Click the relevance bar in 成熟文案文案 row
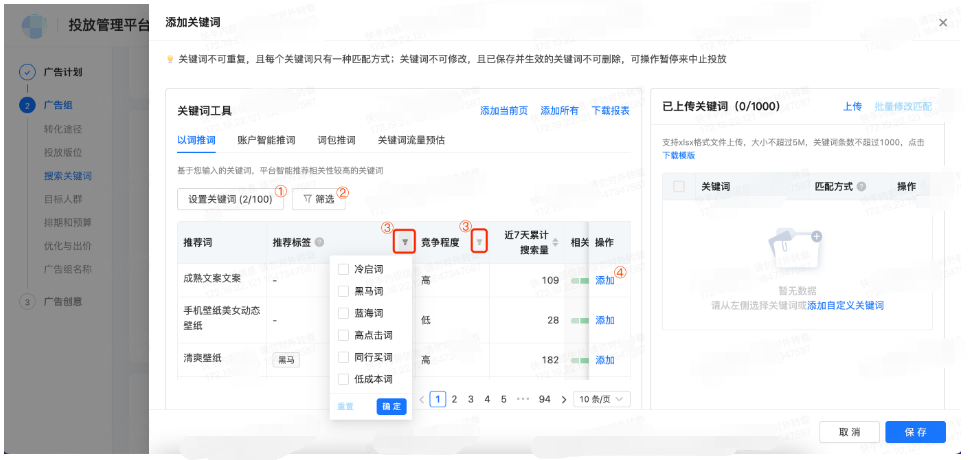The image size is (970, 460). [580, 280]
